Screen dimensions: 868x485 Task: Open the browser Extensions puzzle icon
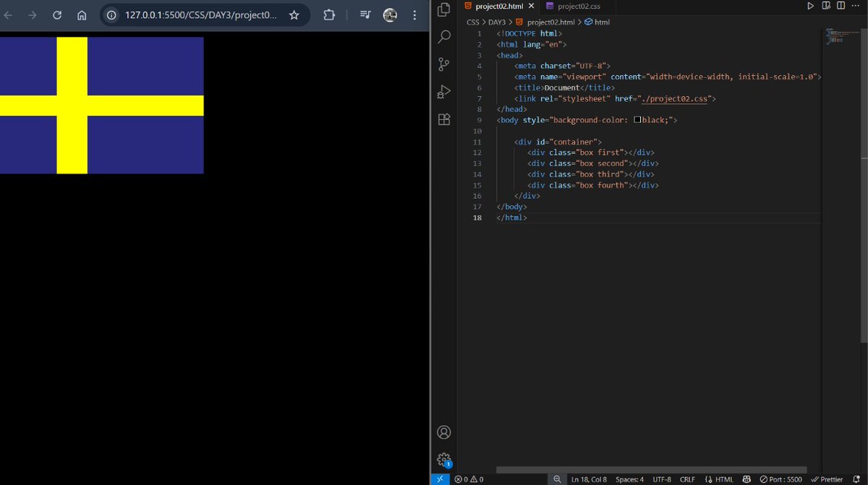click(329, 15)
